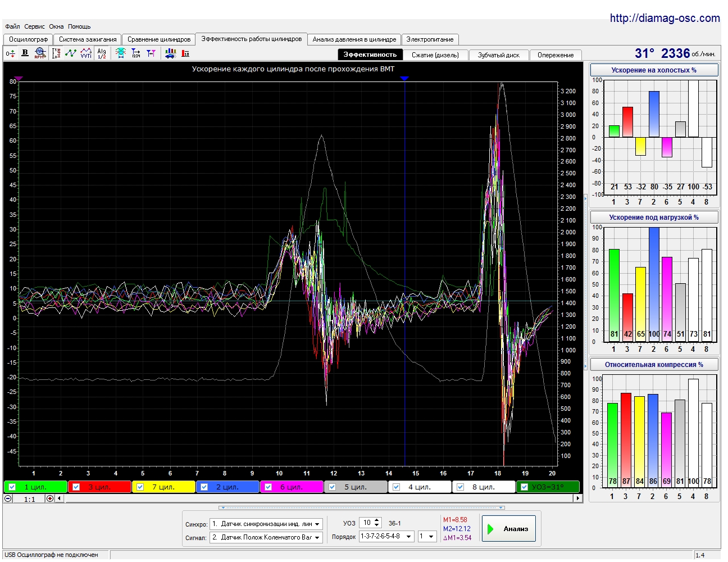Select the Сжатие (дизель) sub-tab

[x=435, y=55]
